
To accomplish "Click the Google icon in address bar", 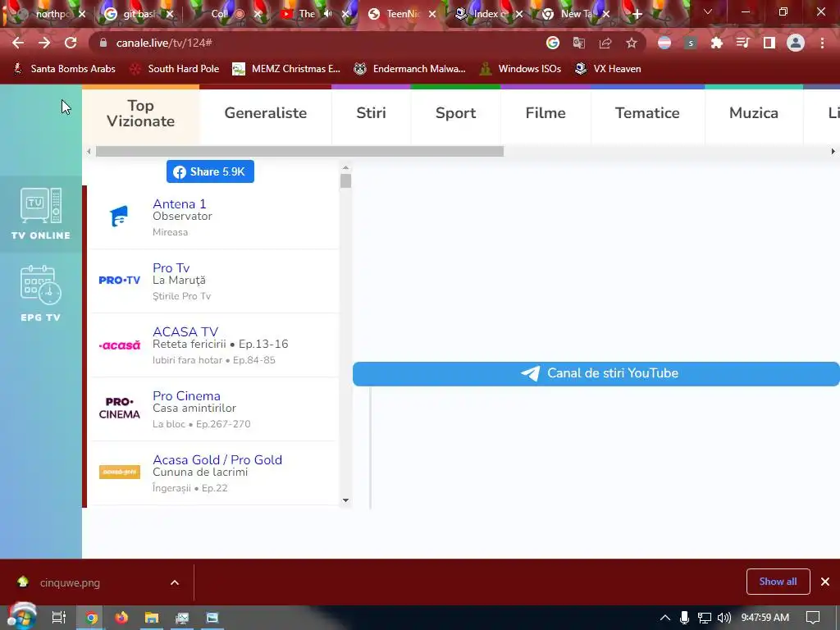I will click(x=553, y=43).
